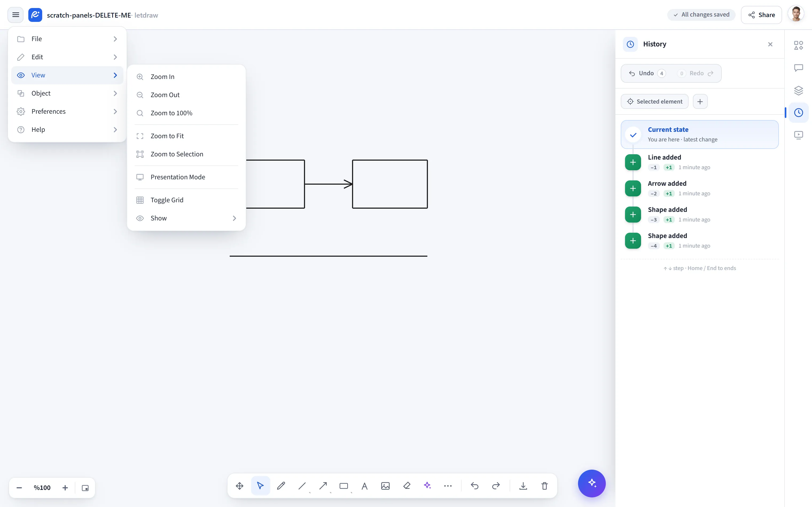Increase zoom with the plus stepper

(x=65, y=488)
